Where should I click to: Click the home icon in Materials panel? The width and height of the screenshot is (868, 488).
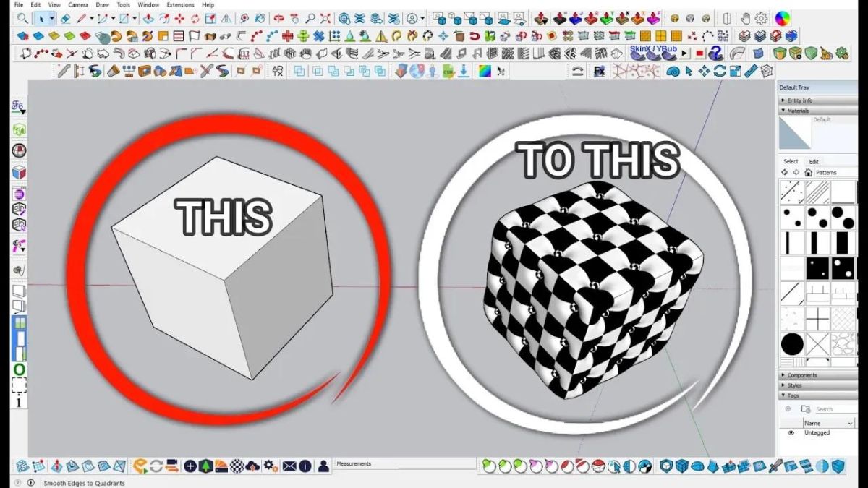pos(808,172)
